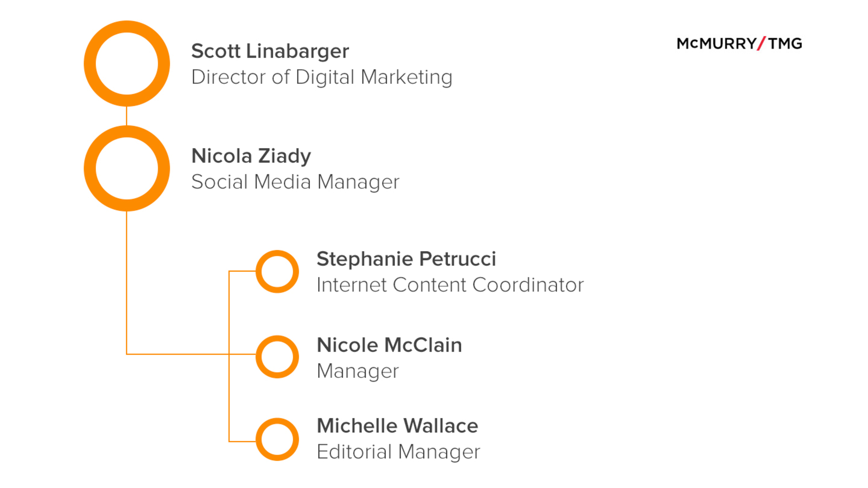Click the TMG text in the logo
The width and height of the screenshot is (868, 488).
(x=785, y=44)
